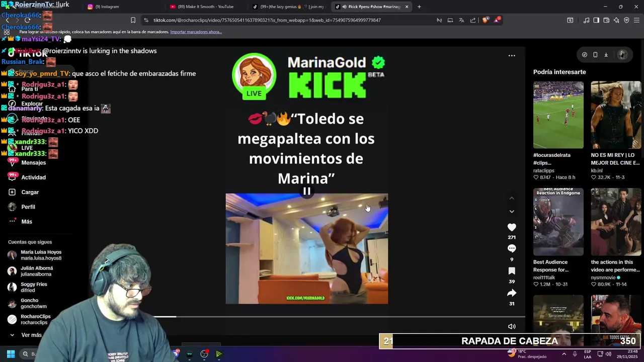Pause the playing TikTok video

click(306, 191)
